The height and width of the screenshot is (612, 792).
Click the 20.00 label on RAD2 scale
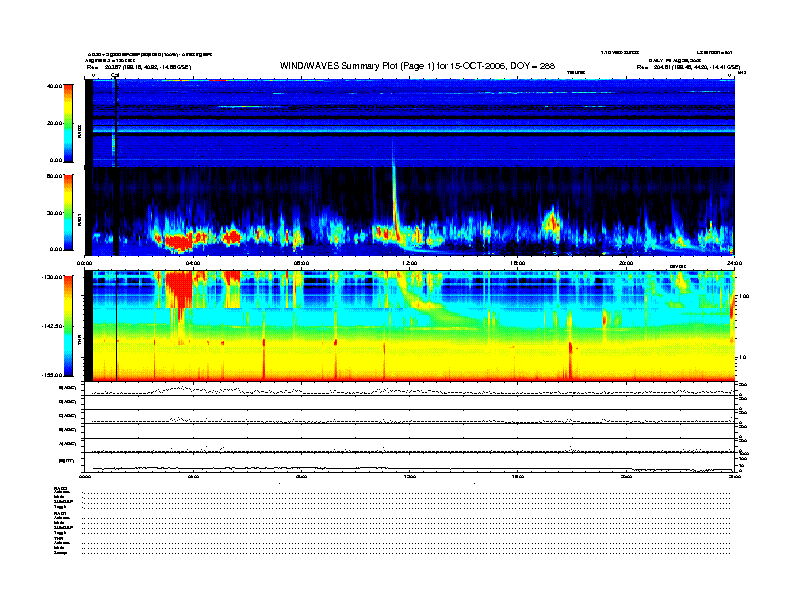(55, 123)
